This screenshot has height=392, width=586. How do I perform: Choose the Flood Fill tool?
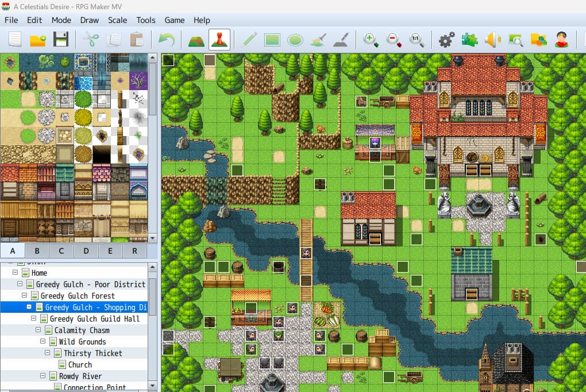click(x=318, y=40)
